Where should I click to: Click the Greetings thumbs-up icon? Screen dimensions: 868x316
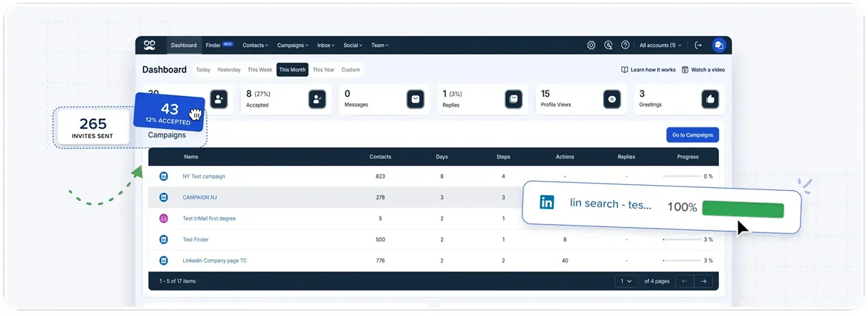(x=710, y=99)
